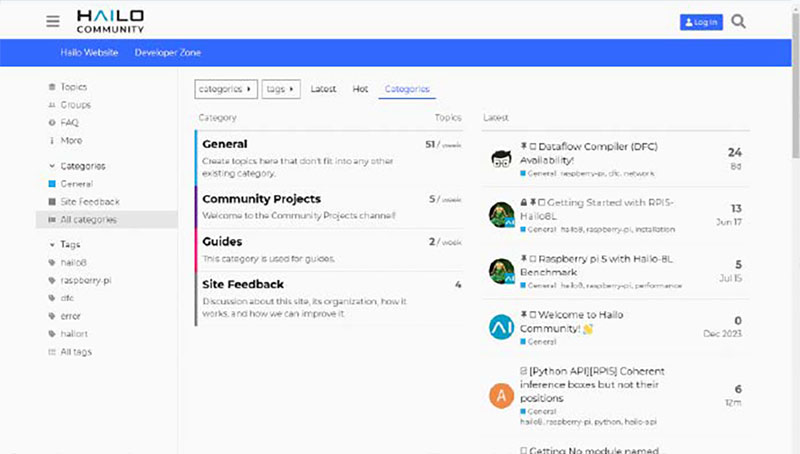This screenshot has height=454, width=800.
Task: Select the Categories tab
Action: tap(407, 89)
